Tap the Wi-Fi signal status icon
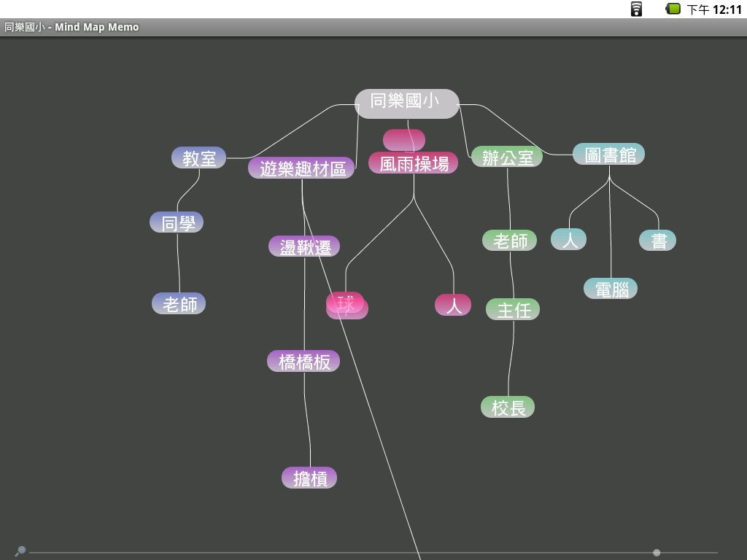 pyautogui.click(x=636, y=9)
